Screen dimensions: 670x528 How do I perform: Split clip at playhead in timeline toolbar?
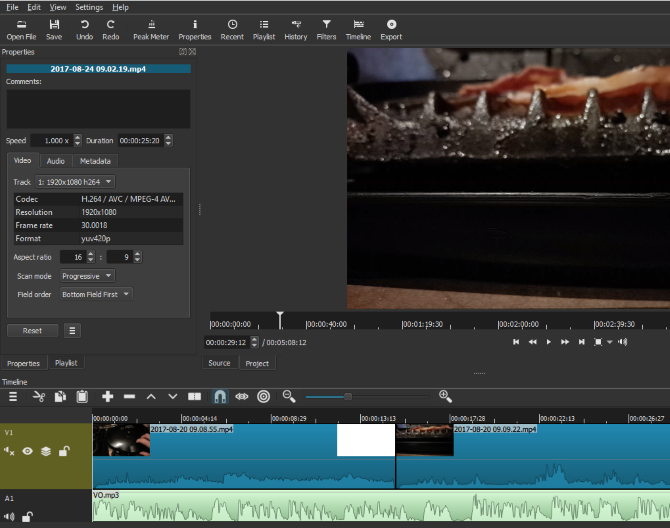pyautogui.click(x=195, y=397)
